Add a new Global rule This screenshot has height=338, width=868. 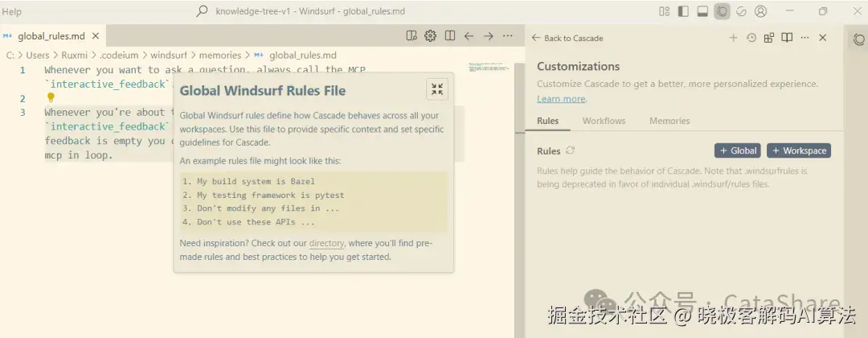tap(737, 150)
